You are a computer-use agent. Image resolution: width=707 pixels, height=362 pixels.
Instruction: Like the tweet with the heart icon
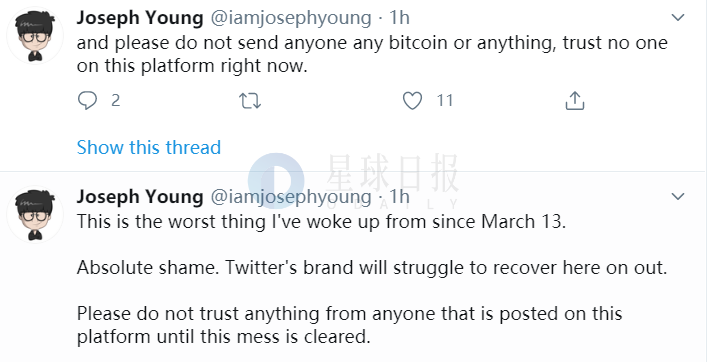[x=412, y=101]
